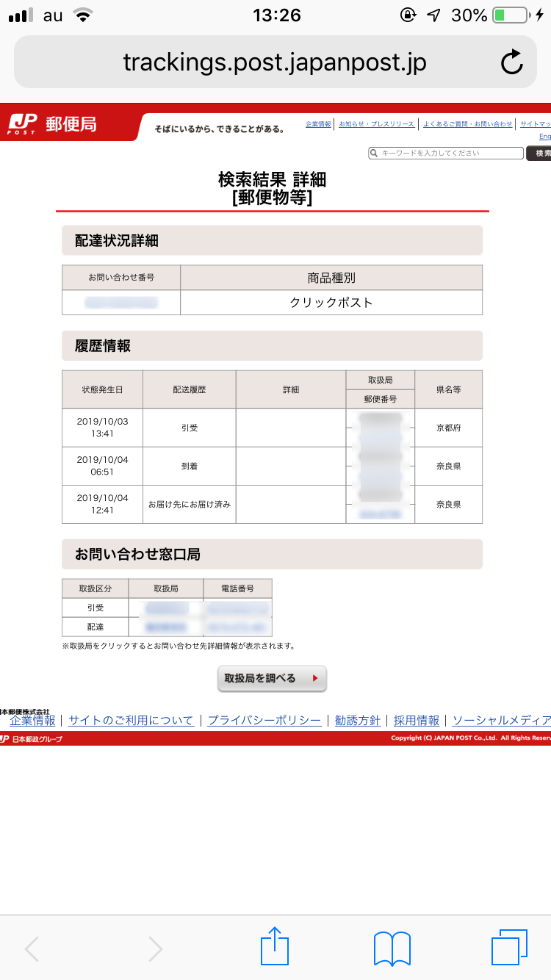
Task: Open Safari bookmarks book icon
Action: click(392, 948)
